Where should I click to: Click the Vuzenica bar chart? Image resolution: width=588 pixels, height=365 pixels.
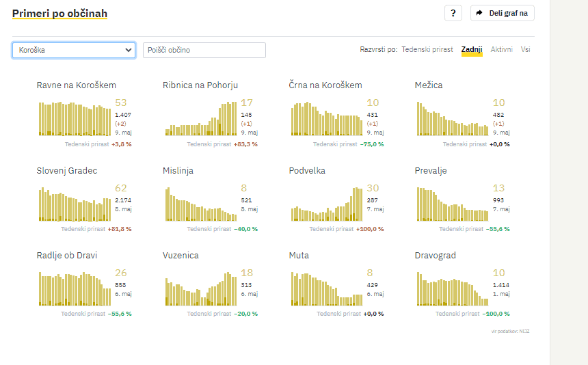(x=200, y=289)
